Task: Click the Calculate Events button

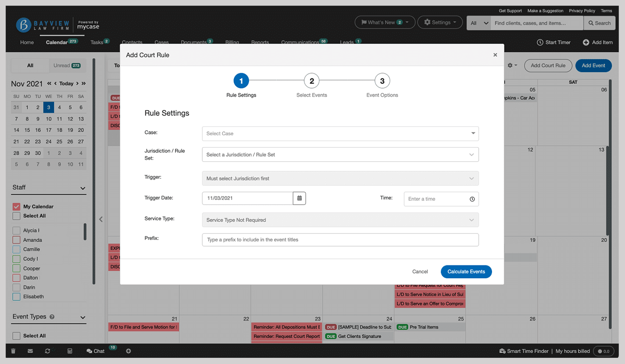Action: (466, 272)
